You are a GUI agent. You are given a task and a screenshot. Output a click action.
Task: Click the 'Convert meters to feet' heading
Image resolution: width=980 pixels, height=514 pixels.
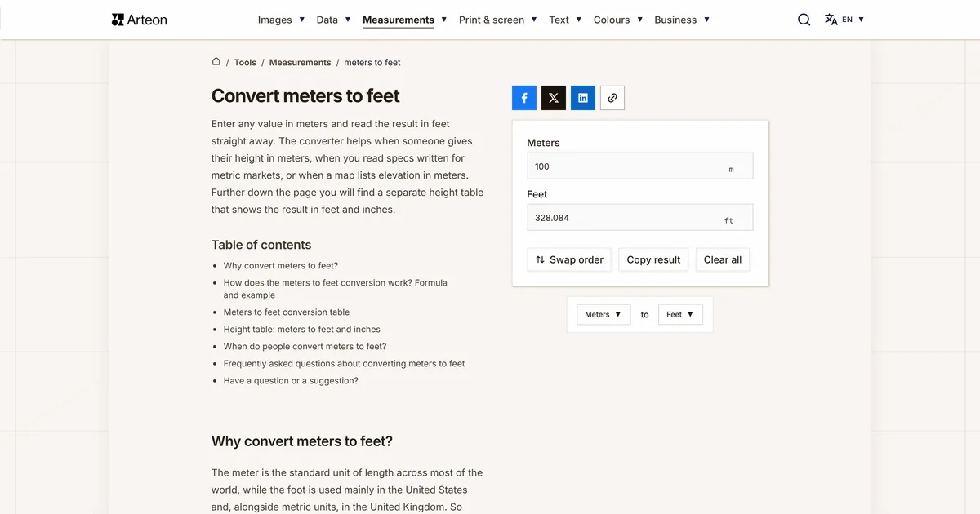(305, 95)
